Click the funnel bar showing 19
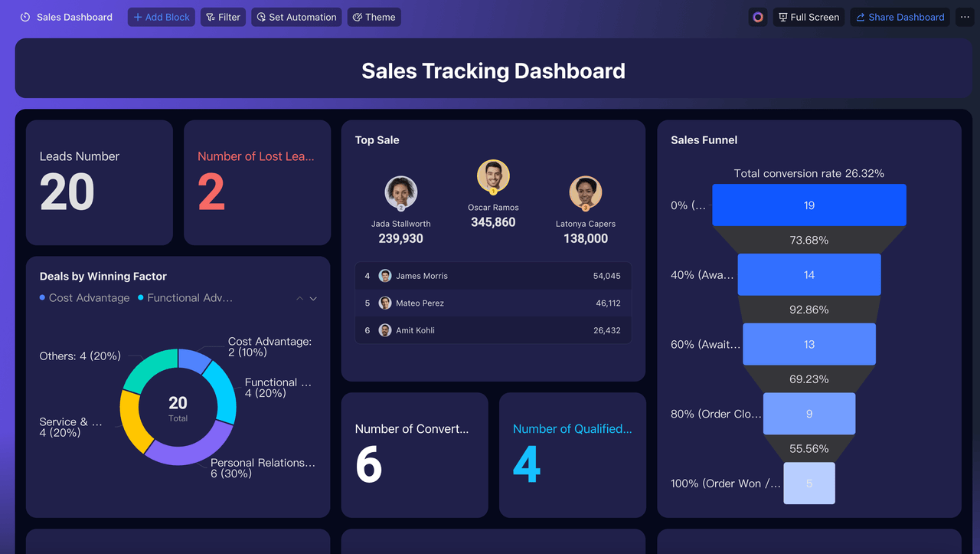Screen dimensions: 980x554 tap(809, 205)
